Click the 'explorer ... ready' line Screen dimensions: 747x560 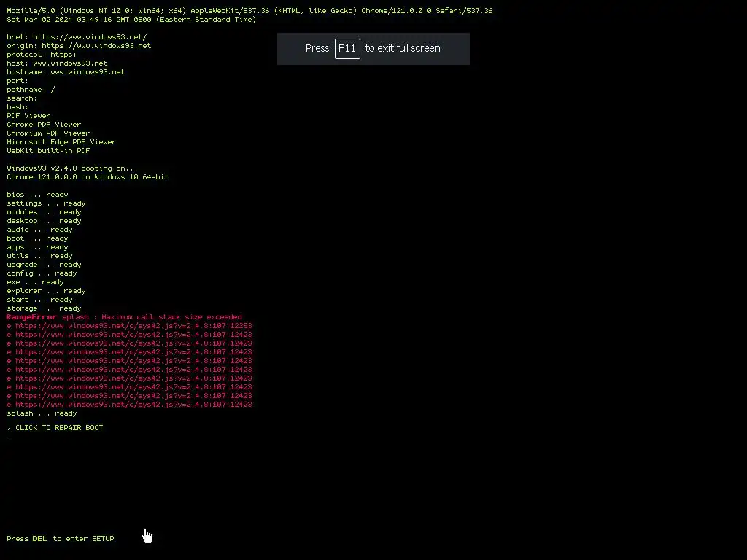[46, 291]
